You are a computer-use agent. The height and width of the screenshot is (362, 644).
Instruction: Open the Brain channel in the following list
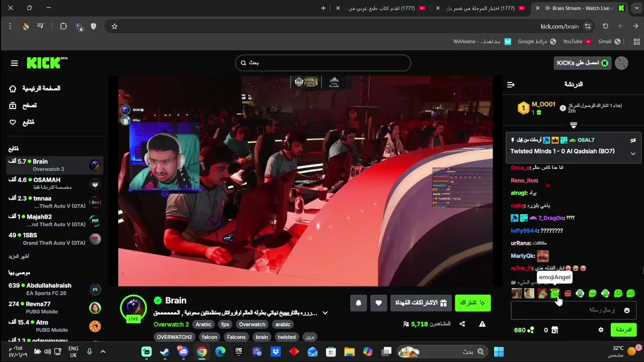[54, 165]
